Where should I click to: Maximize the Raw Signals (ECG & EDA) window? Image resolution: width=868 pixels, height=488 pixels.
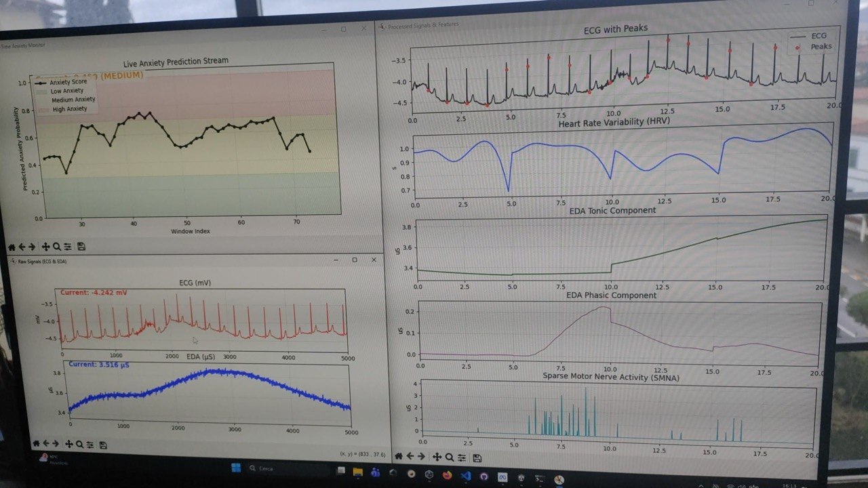tap(354, 260)
